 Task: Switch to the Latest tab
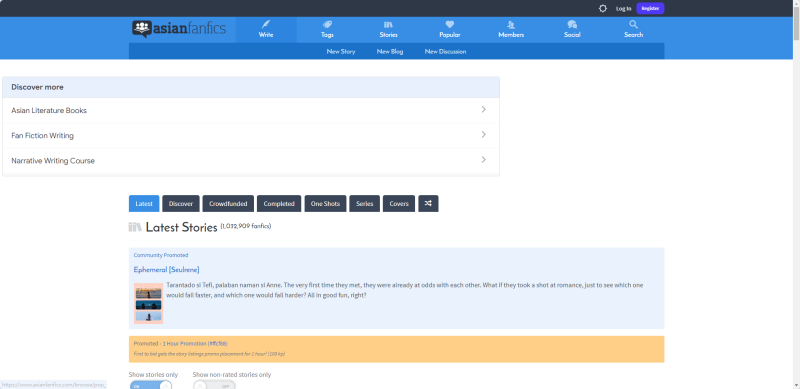point(144,203)
